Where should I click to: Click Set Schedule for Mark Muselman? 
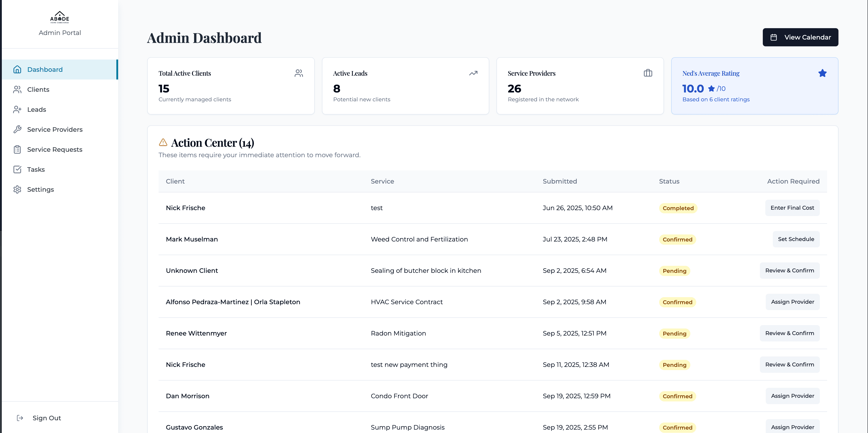796,239
